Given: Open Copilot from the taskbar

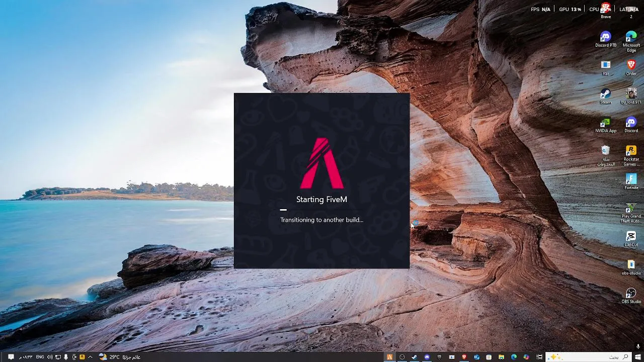Looking at the screenshot, I should 526,357.
